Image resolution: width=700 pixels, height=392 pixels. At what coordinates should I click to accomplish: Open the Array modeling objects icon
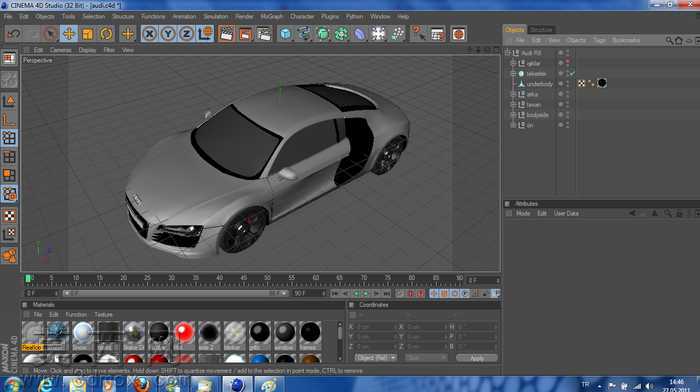point(341,34)
